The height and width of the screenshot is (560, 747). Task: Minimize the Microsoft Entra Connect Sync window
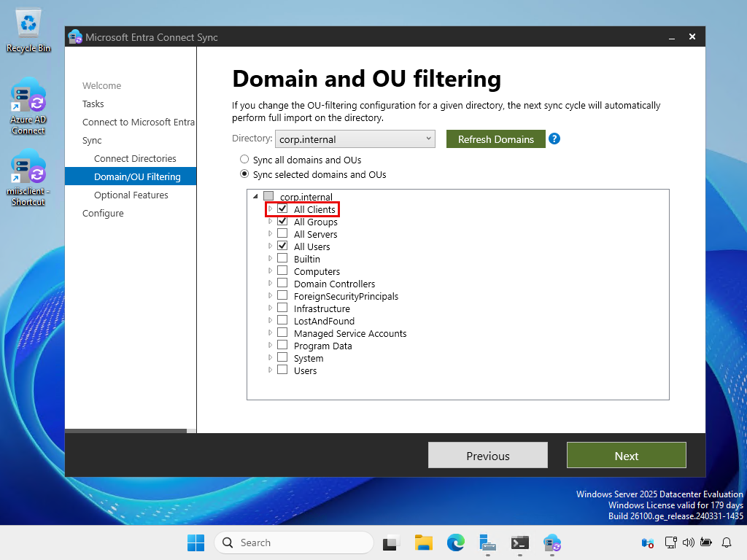(x=672, y=37)
